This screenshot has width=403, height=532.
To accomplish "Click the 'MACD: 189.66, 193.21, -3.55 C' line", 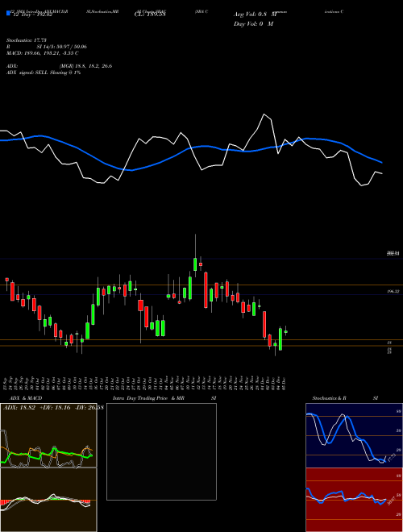I will (43, 53).
